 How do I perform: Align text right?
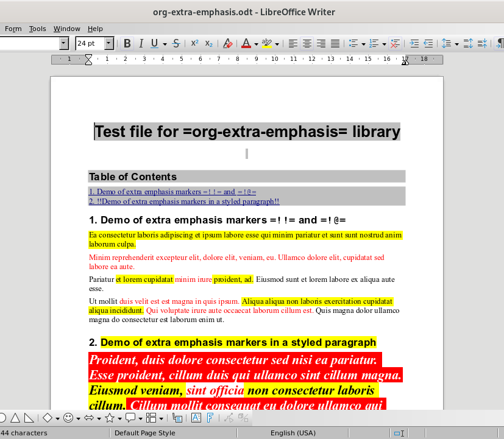pos(321,43)
